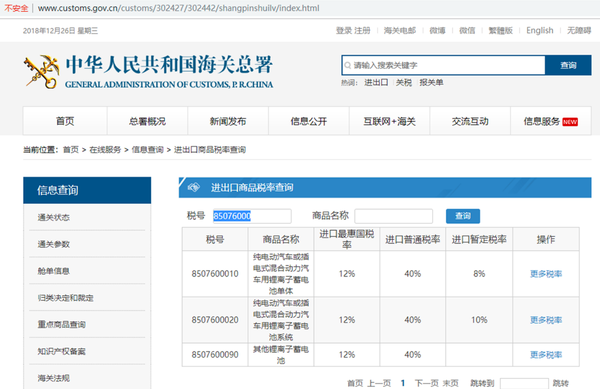Screen dimensions: 600x389
Task: Open 更多税率 for 8507600090
Action: 546,355
